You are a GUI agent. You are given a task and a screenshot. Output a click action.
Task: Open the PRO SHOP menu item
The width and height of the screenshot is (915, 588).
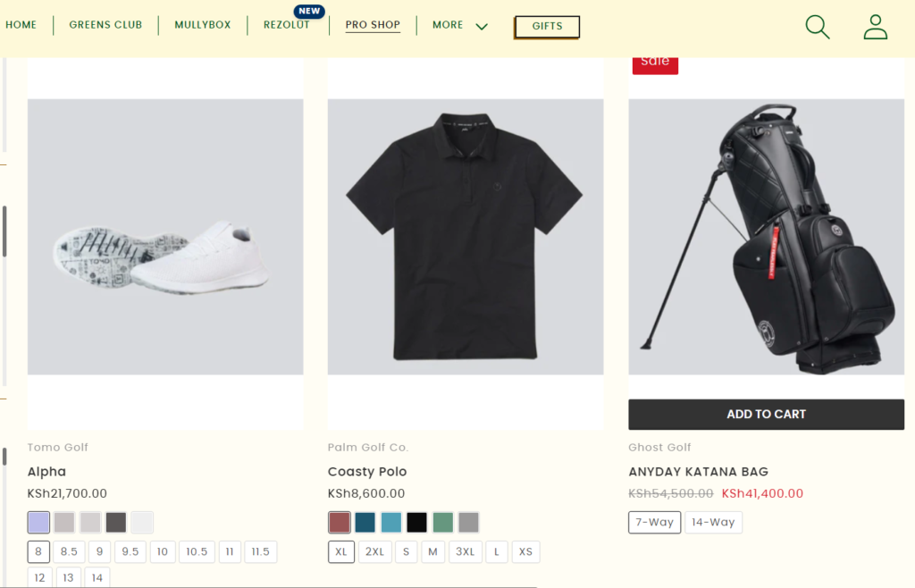tap(373, 25)
